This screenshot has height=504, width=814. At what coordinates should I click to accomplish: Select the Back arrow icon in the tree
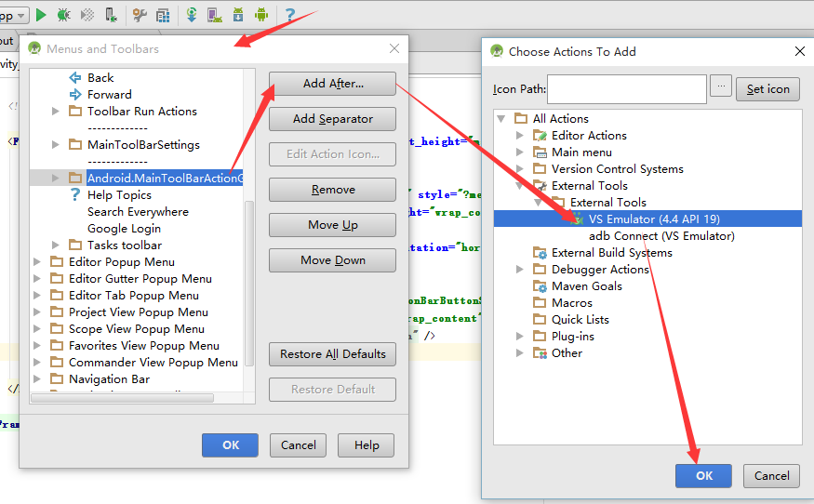[x=75, y=78]
